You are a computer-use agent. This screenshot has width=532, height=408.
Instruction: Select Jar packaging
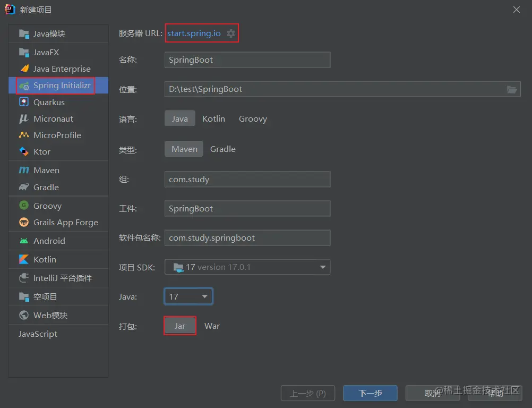(180, 326)
